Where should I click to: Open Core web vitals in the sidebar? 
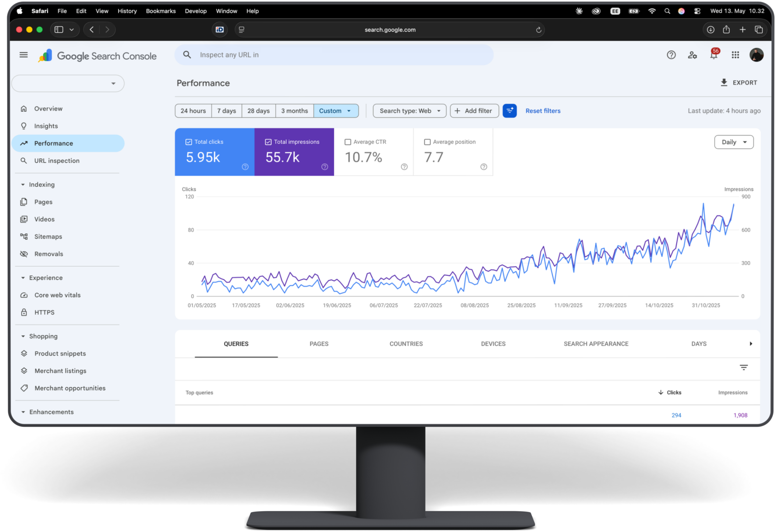coord(68,295)
